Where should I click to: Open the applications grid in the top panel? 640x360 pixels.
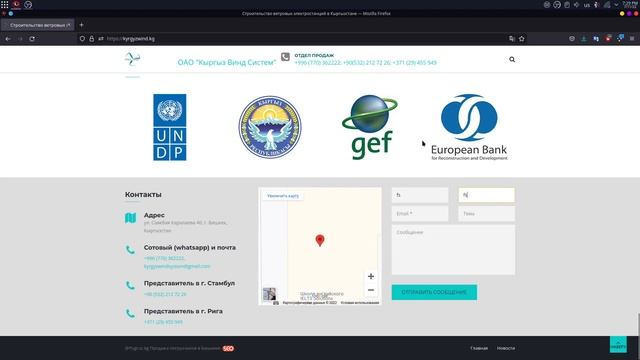(x=4, y=4)
